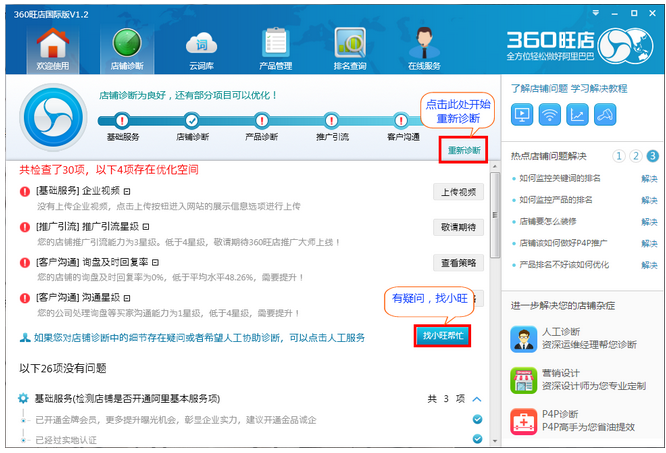This screenshot has width=666, height=453.
Task: Click the 360旺店 globe logo
Action: [x=625, y=45]
